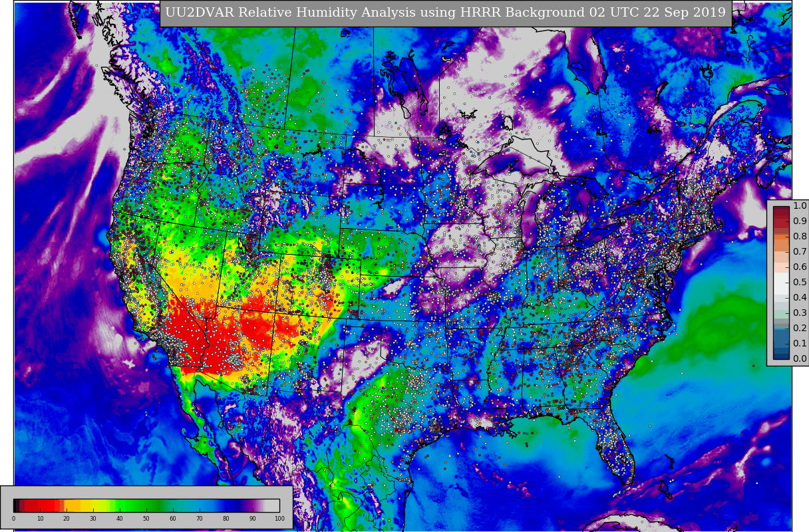809x532 pixels.
Task: Click the 0.3 label on the right colorbar
Action: click(800, 313)
